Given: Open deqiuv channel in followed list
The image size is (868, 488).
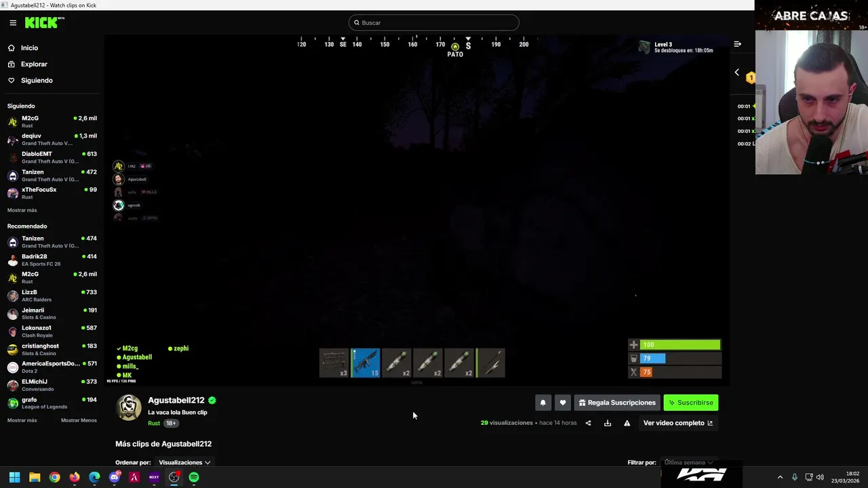Looking at the screenshot, I should tap(52, 139).
